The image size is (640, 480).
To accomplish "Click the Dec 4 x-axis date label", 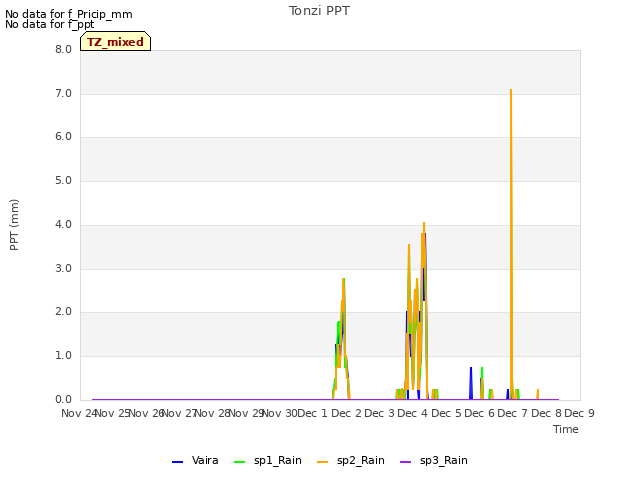I will coord(413,413).
